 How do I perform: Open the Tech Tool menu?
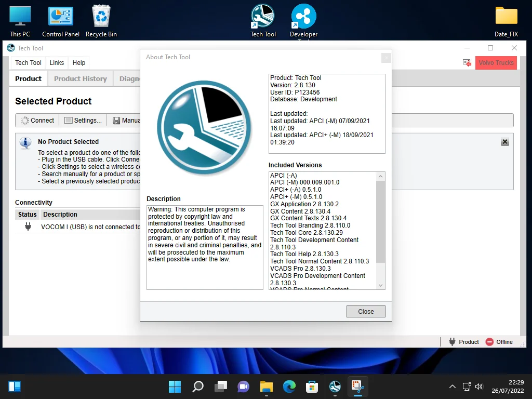pyautogui.click(x=28, y=63)
